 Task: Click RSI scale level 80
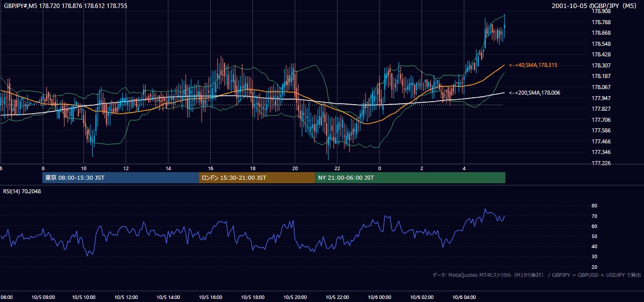coord(594,206)
